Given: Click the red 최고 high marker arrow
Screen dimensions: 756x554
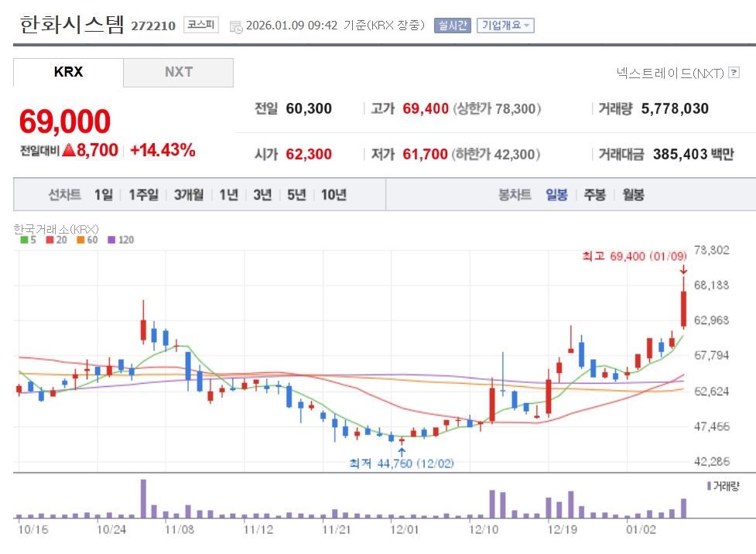Looking at the screenshot, I should (x=683, y=269).
